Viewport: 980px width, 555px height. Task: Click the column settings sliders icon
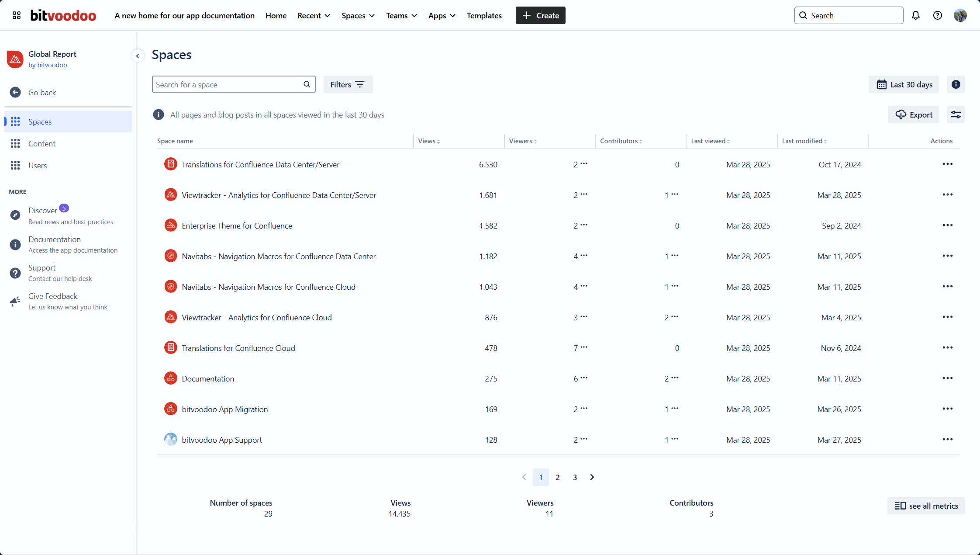click(956, 114)
